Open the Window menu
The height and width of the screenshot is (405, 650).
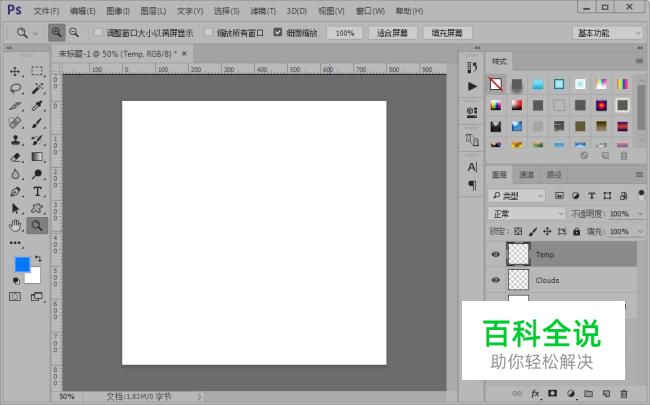[x=370, y=11]
